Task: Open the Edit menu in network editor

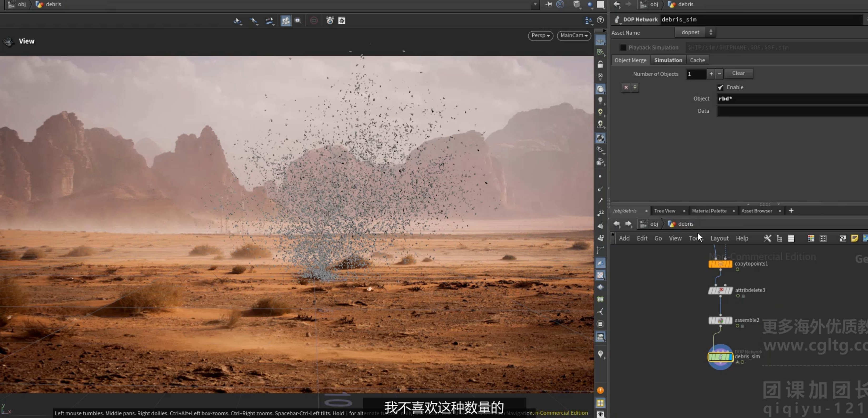Action: click(642, 239)
